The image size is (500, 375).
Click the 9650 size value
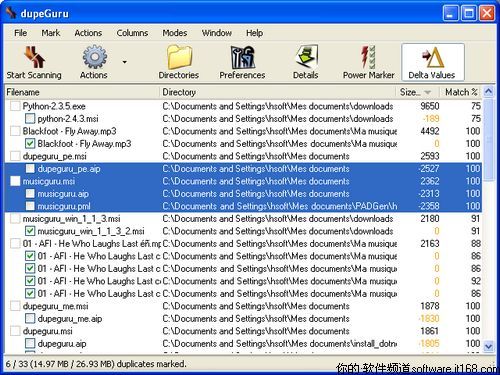click(x=430, y=106)
